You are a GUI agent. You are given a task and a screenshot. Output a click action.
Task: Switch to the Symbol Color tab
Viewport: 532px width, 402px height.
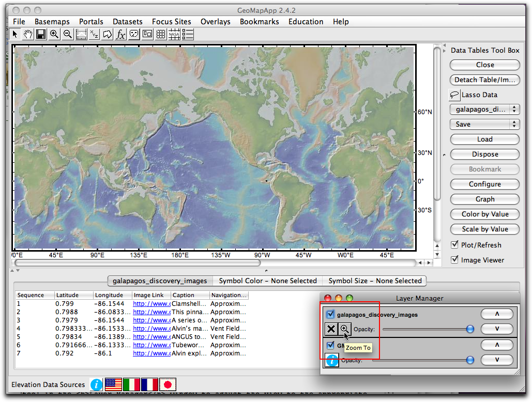click(x=268, y=281)
